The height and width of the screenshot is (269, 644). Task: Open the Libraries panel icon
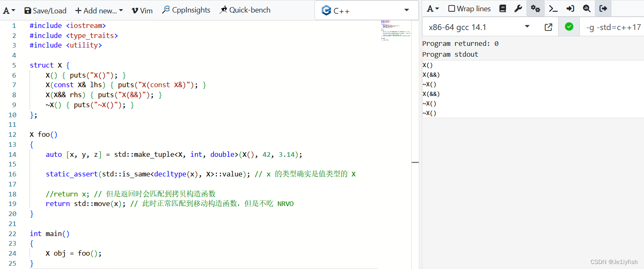[x=503, y=8]
